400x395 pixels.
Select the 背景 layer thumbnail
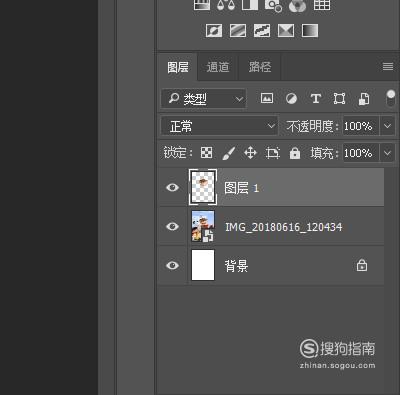pyautogui.click(x=203, y=265)
